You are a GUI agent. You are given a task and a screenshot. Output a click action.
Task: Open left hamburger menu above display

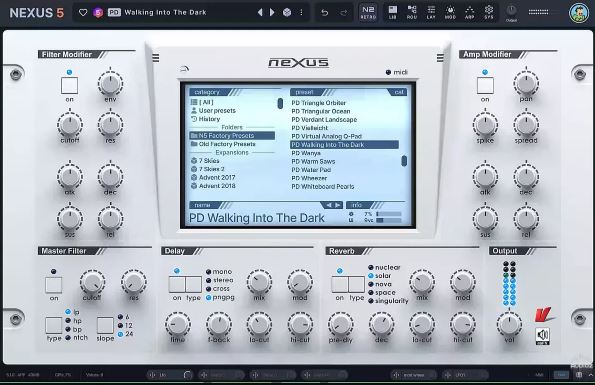[156, 58]
